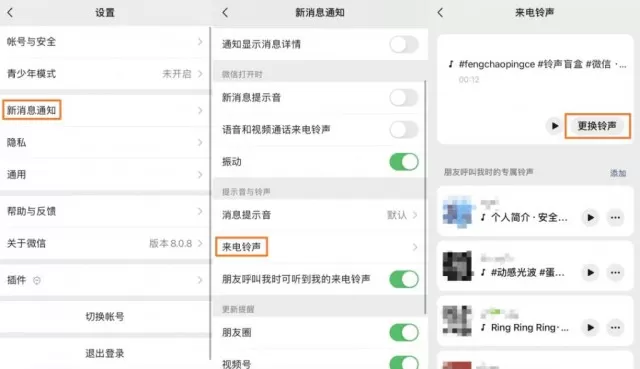Go back from the 设置 screen
The width and height of the screenshot is (640, 369).
pyautogui.click(x=10, y=13)
